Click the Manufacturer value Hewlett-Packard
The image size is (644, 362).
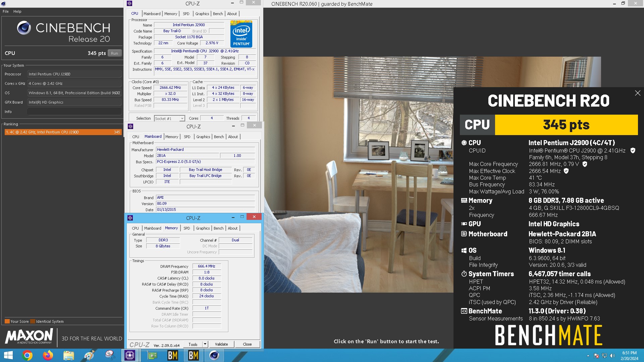(205, 149)
